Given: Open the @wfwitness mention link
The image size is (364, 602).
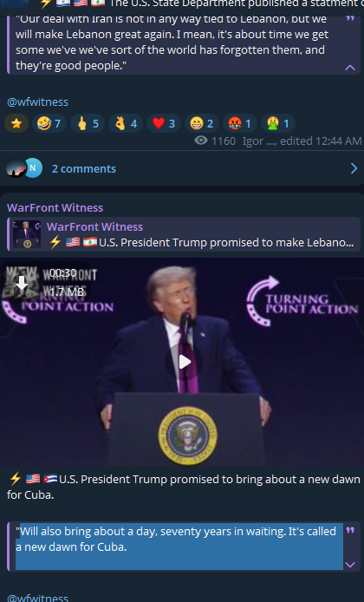Looking at the screenshot, I should [x=37, y=101].
